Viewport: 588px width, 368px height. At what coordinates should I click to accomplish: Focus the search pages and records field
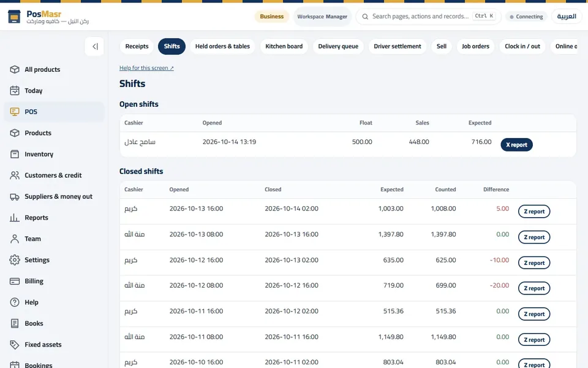pyautogui.click(x=428, y=17)
